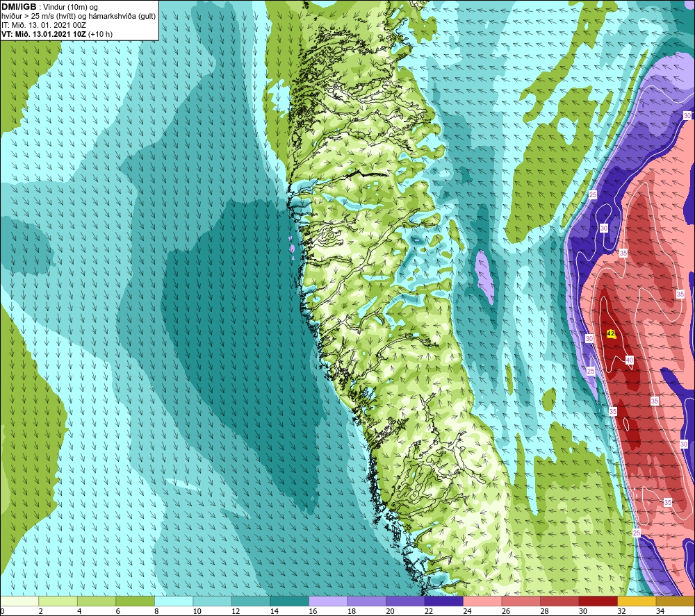Click the number 16 on the color scale
The image size is (695, 616).
(313, 611)
